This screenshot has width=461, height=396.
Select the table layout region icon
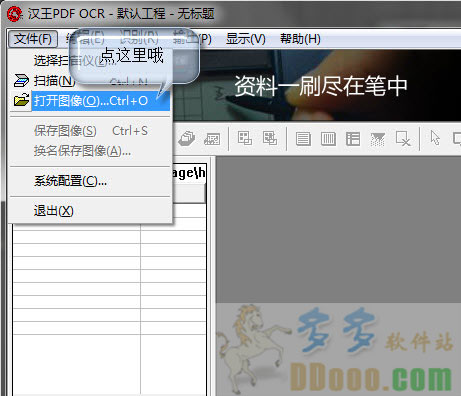(x=353, y=139)
